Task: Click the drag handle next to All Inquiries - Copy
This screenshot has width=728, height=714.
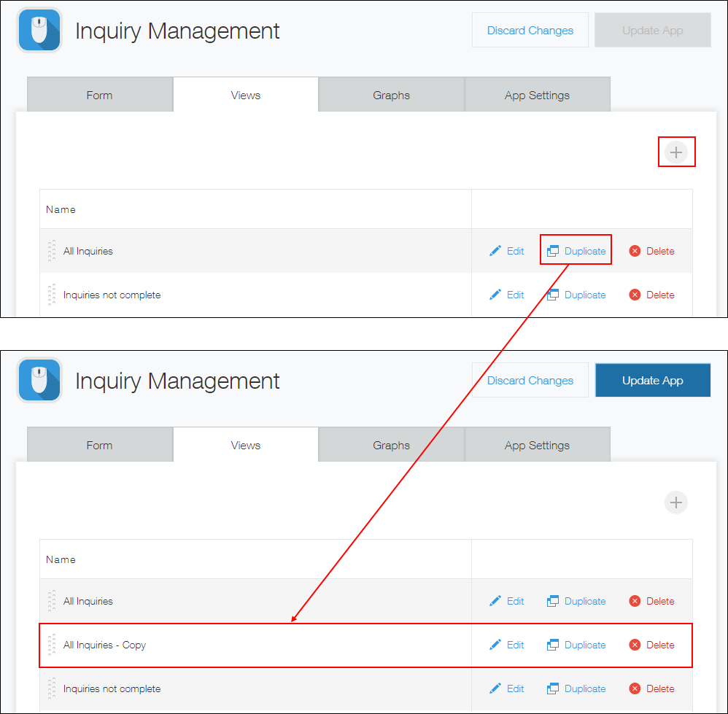Action: [x=52, y=645]
